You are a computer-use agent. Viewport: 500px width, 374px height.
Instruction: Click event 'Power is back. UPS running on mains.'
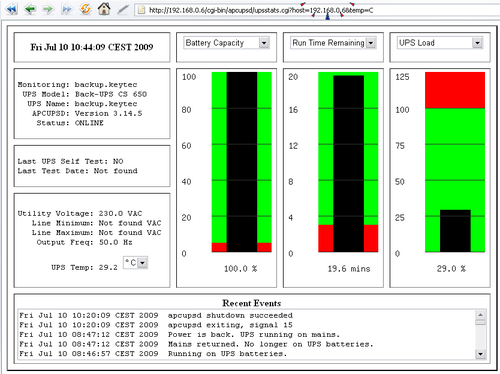coord(254,335)
